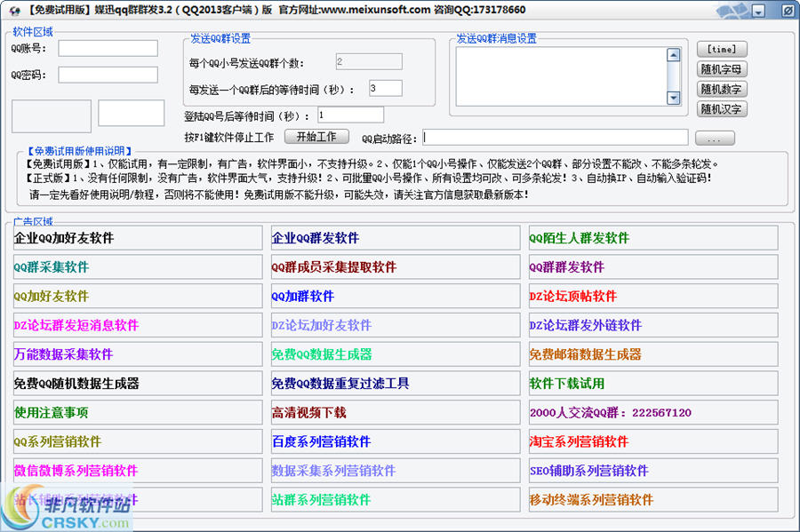Click the QQ密码 password input field
The image size is (800, 532).
(107, 75)
